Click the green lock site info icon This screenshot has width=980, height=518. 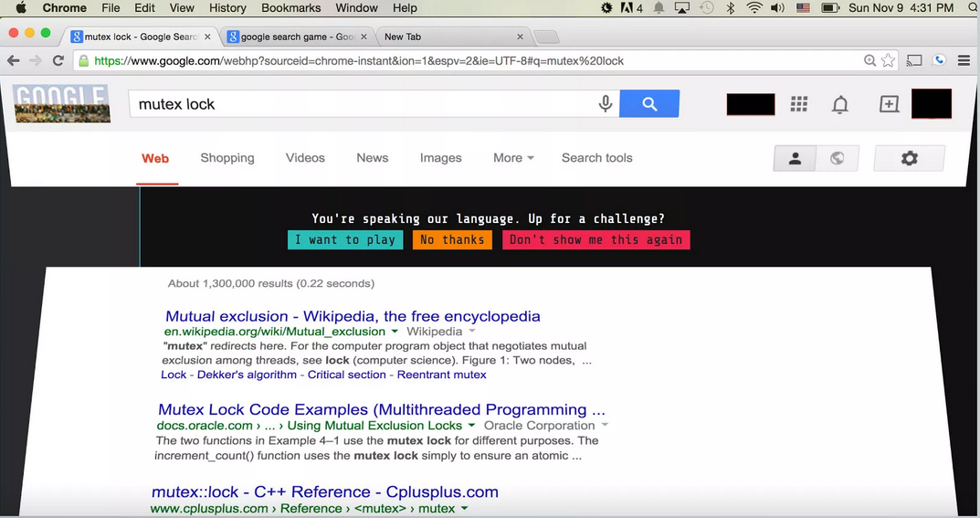click(84, 60)
